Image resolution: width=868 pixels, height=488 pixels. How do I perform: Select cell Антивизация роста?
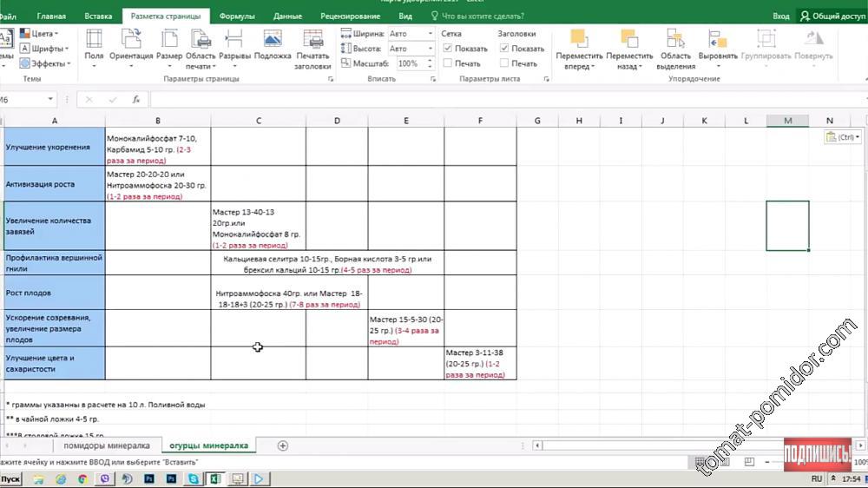pos(54,184)
